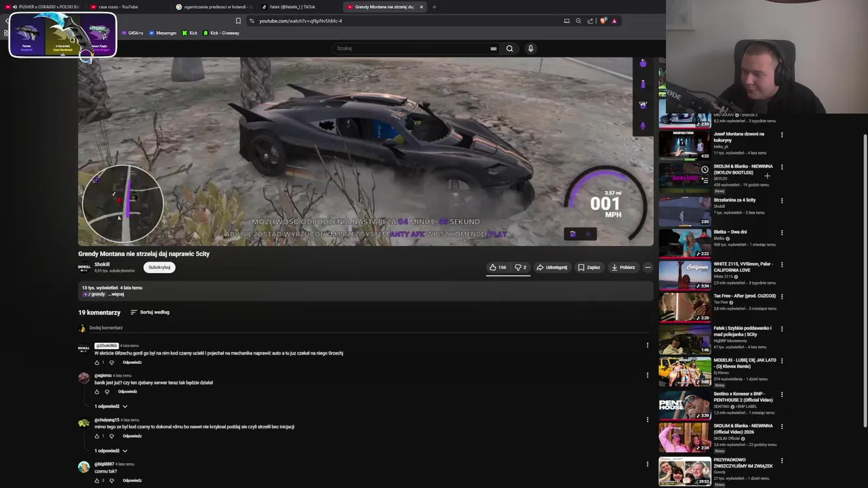Reply to the @Shokill66 comment via Odpowiedz

pyautogui.click(x=132, y=363)
